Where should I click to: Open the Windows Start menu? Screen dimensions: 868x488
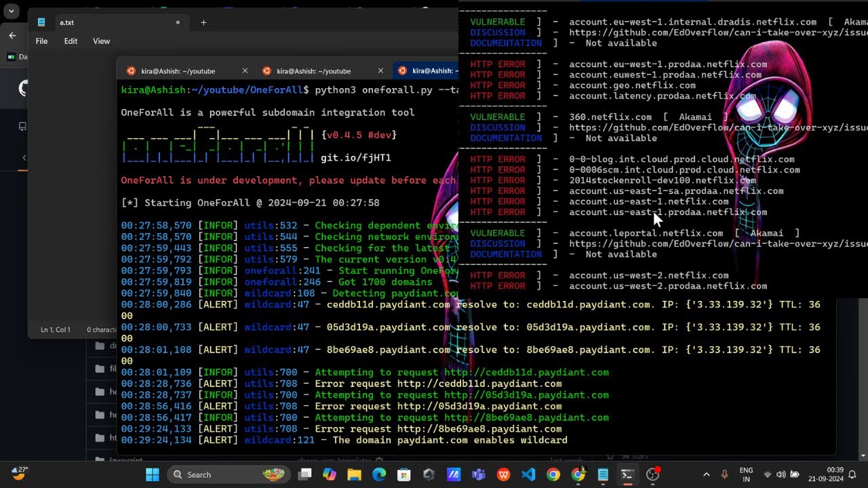coord(152,474)
